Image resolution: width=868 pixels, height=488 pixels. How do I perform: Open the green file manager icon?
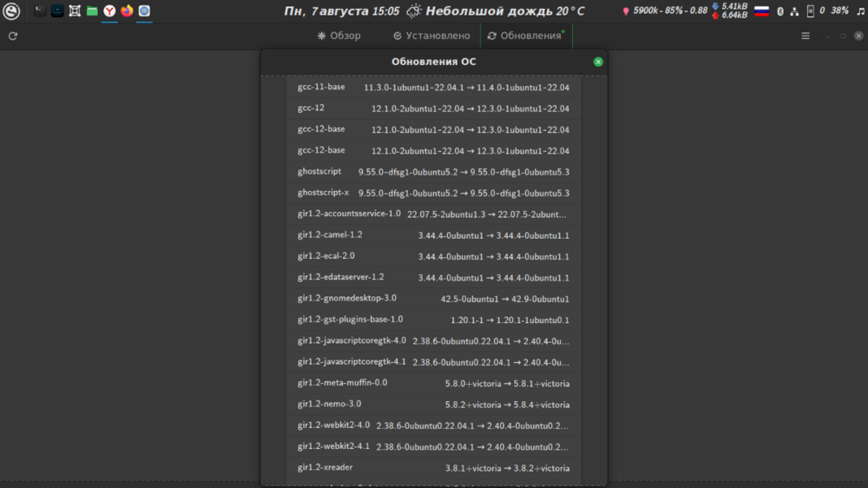(92, 10)
